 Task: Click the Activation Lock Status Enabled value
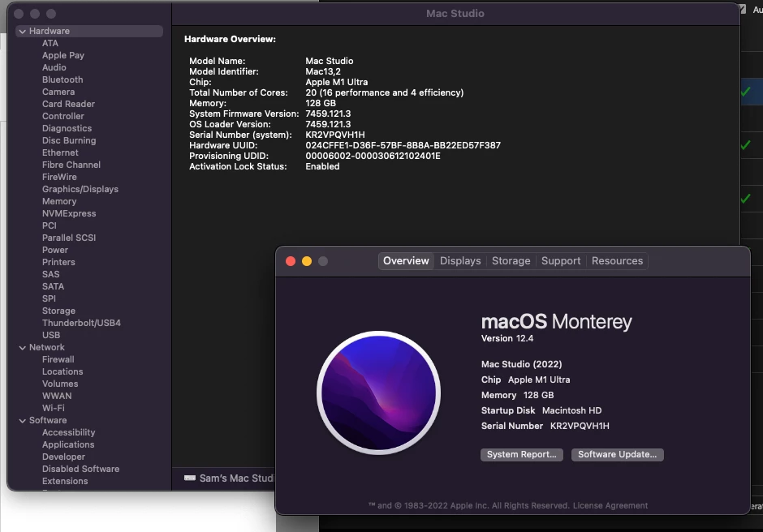(x=322, y=166)
